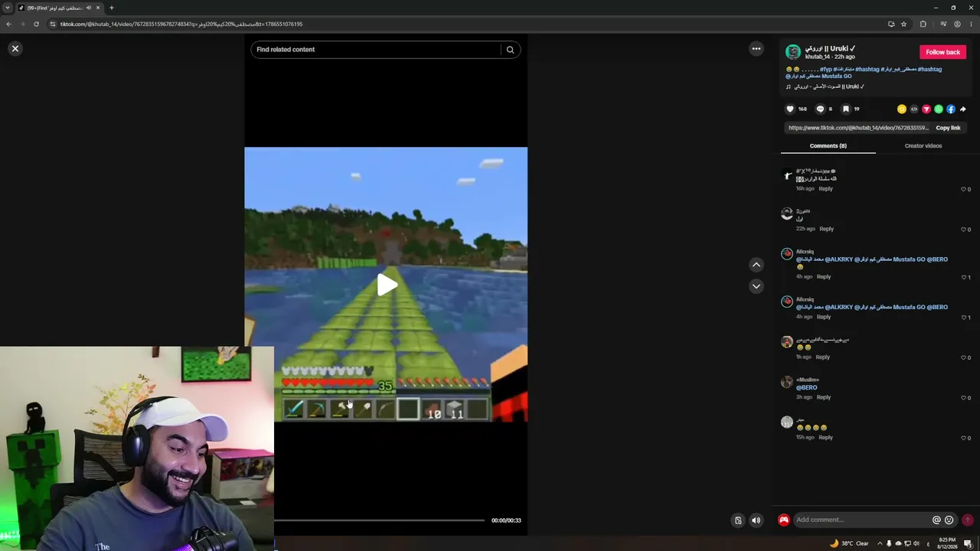The width and height of the screenshot is (980, 551).
Task: Show hidden system tray icons
Action: (879, 543)
